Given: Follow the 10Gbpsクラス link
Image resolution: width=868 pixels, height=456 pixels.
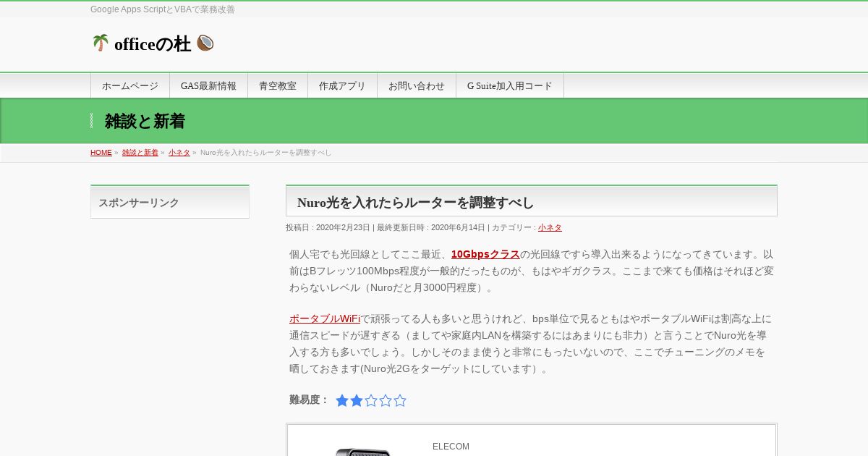Looking at the screenshot, I should pos(485,254).
